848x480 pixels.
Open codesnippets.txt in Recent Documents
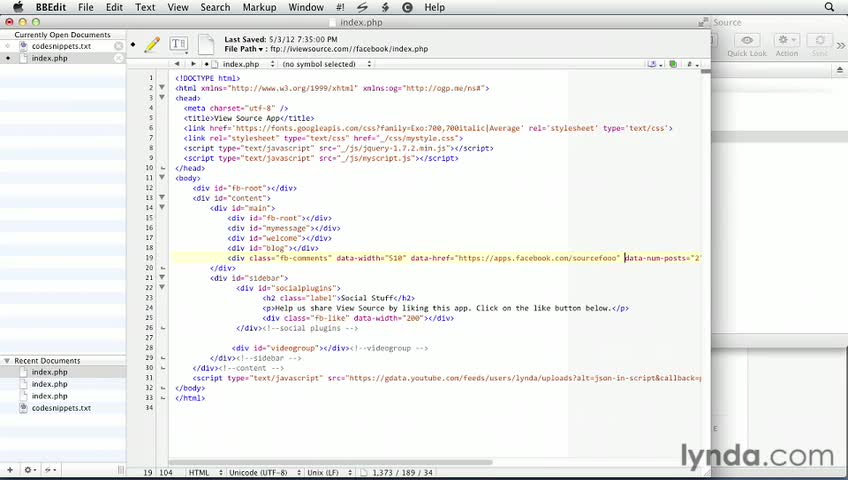63,408
